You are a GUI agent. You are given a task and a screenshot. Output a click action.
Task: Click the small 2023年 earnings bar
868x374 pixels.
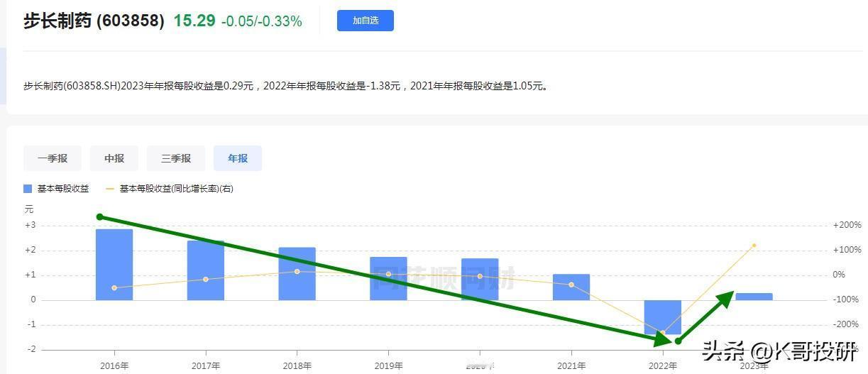(x=754, y=297)
